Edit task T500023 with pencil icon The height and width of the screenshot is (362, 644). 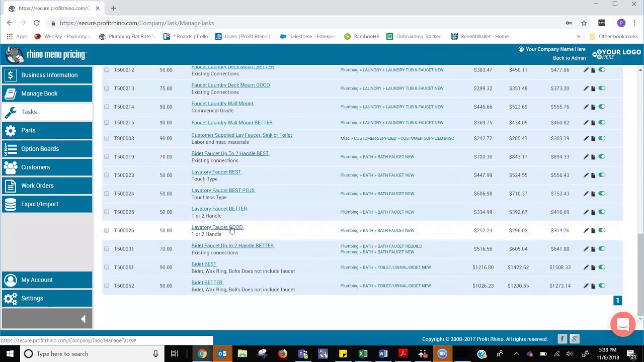586,175
